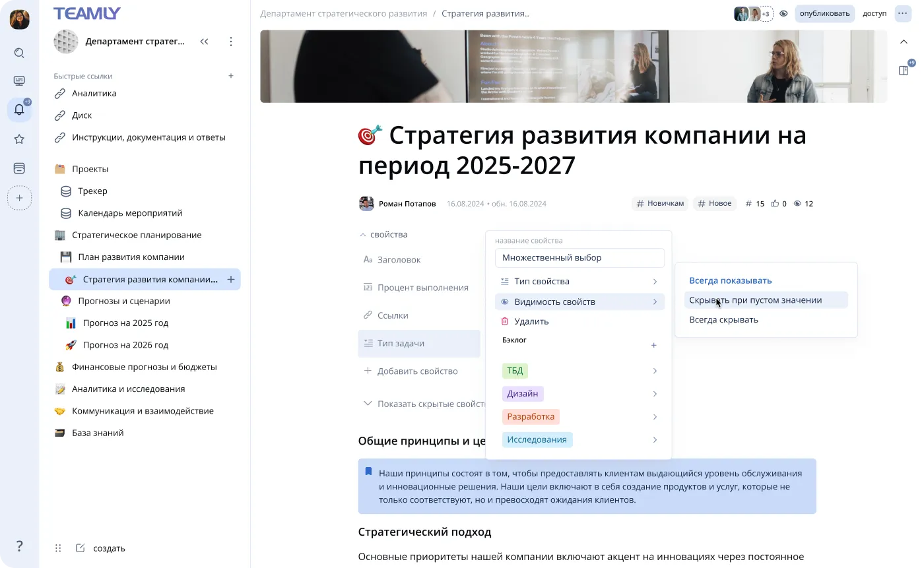Click user avatar at top left
Screen dimensions: 924x568
pyautogui.click(x=19, y=19)
